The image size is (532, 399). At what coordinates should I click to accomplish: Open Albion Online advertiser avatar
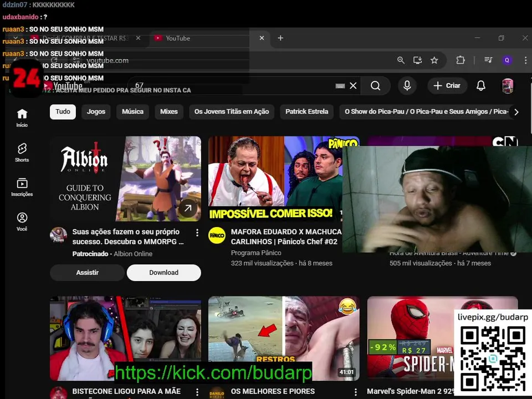tap(58, 235)
